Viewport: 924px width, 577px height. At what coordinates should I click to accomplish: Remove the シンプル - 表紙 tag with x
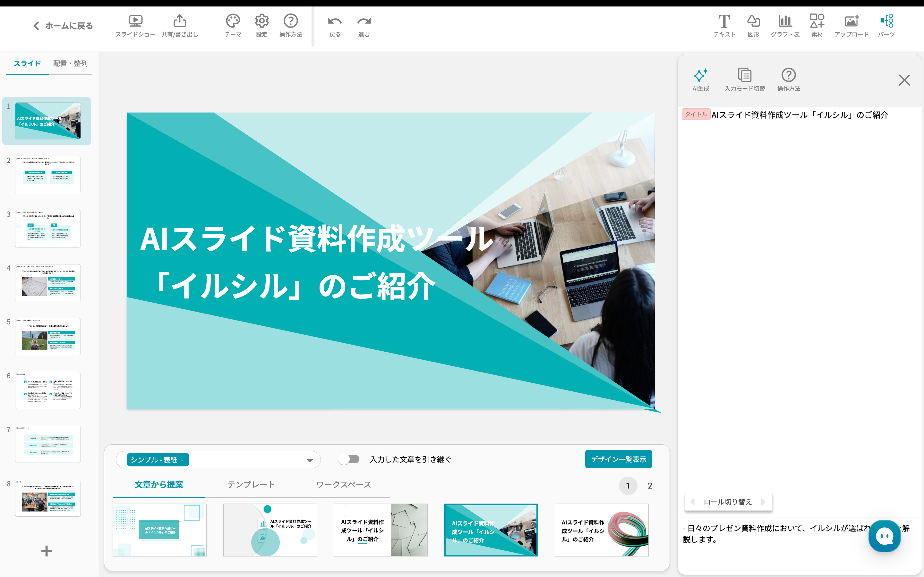pos(182,460)
